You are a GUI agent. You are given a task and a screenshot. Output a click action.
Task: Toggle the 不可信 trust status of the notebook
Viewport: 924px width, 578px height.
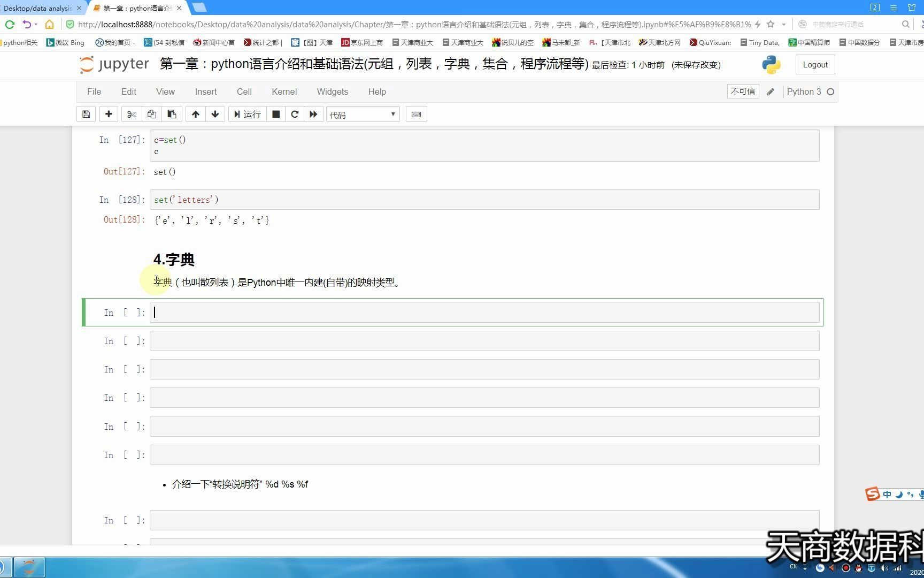click(743, 91)
